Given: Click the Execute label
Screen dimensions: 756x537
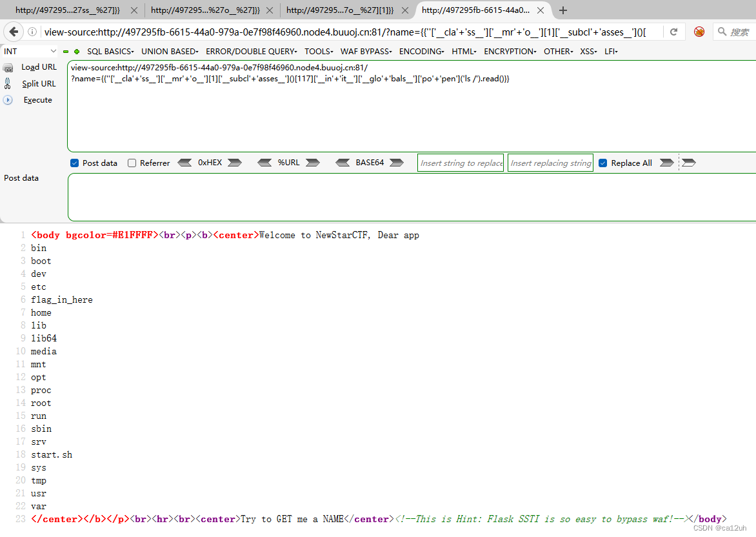Looking at the screenshot, I should point(37,100).
